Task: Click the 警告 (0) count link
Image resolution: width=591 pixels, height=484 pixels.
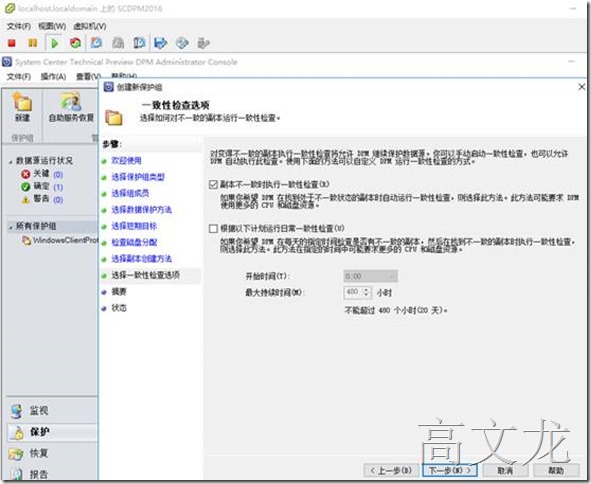Action: [58, 200]
